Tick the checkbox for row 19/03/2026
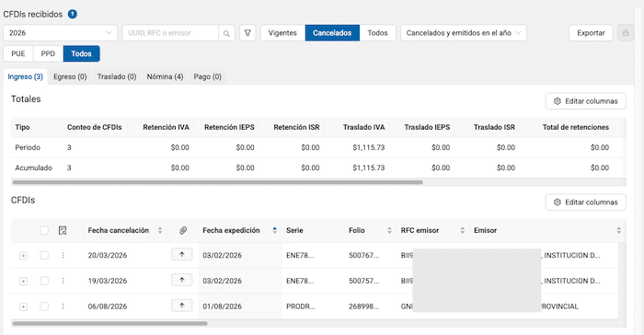Image resolution: width=644 pixels, height=335 pixels. 44,281
